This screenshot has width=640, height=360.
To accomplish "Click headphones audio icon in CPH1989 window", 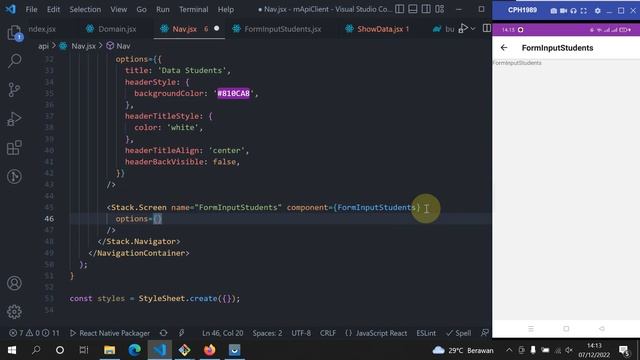I will (573, 11).
